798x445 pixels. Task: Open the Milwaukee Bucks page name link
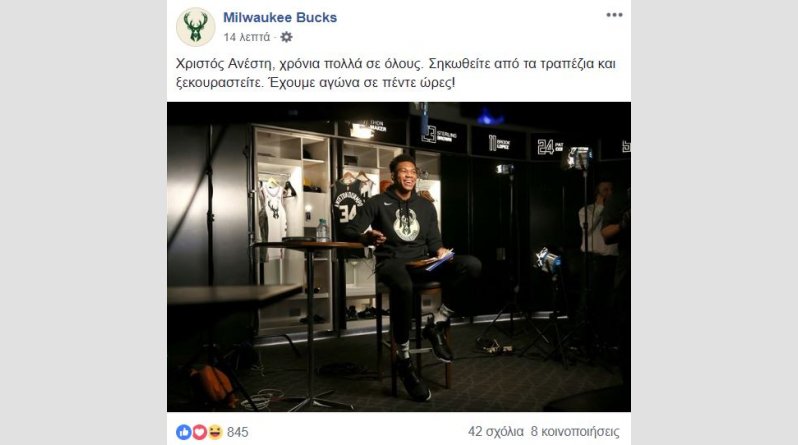280,17
